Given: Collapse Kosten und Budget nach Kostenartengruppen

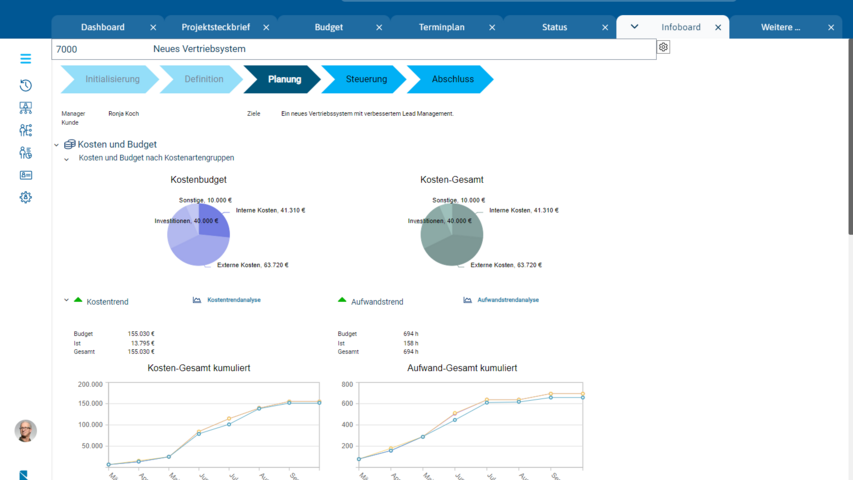Looking at the screenshot, I should (x=67, y=159).
